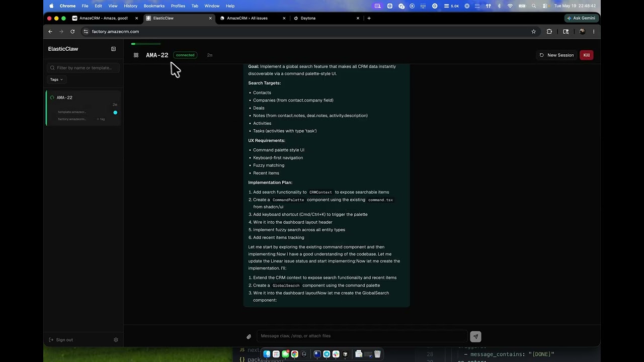This screenshot has width=644, height=362.
Task: Open Launchpad in the Dock
Action: [x=276, y=354]
